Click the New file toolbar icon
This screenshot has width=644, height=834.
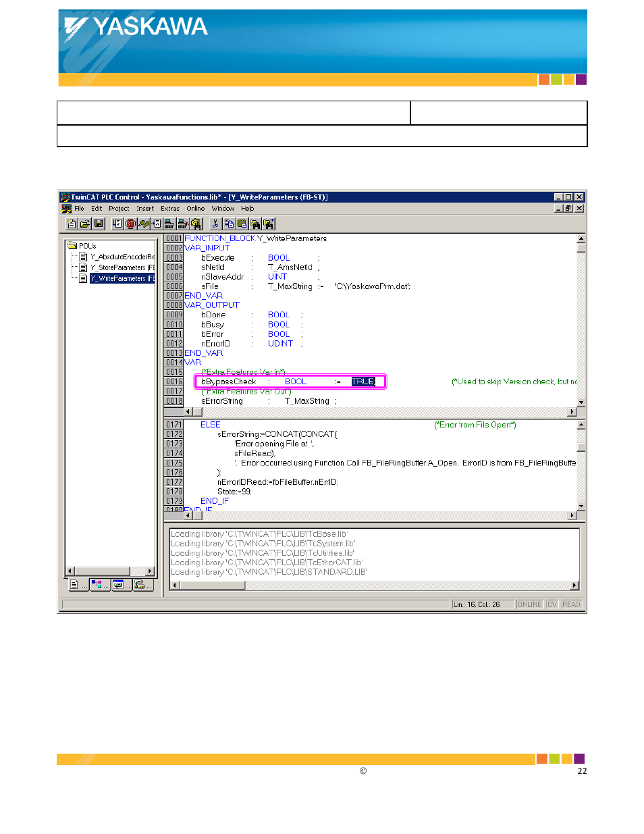pos(72,224)
